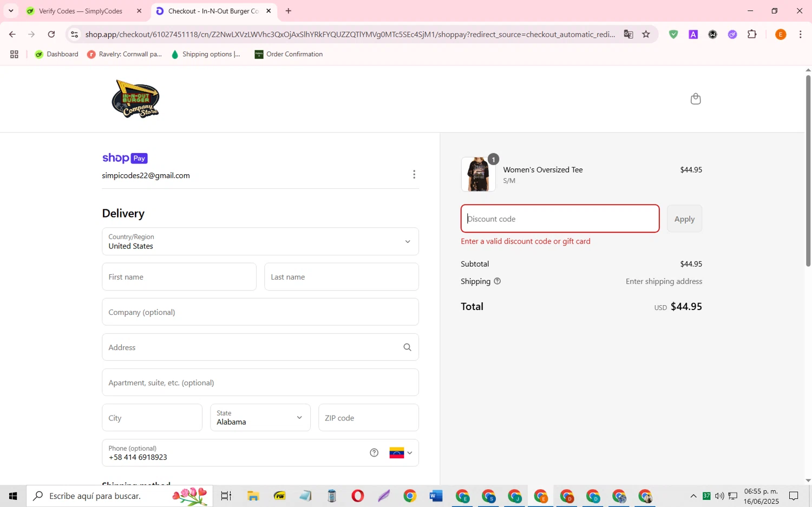
Task: Click Women's Oversized Tee thumbnail
Action: click(x=478, y=174)
